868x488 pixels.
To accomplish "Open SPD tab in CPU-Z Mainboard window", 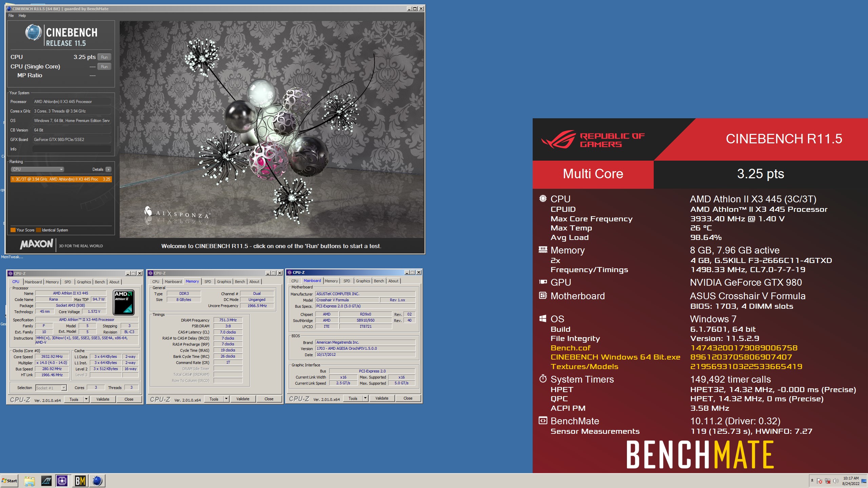I will coord(347,281).
